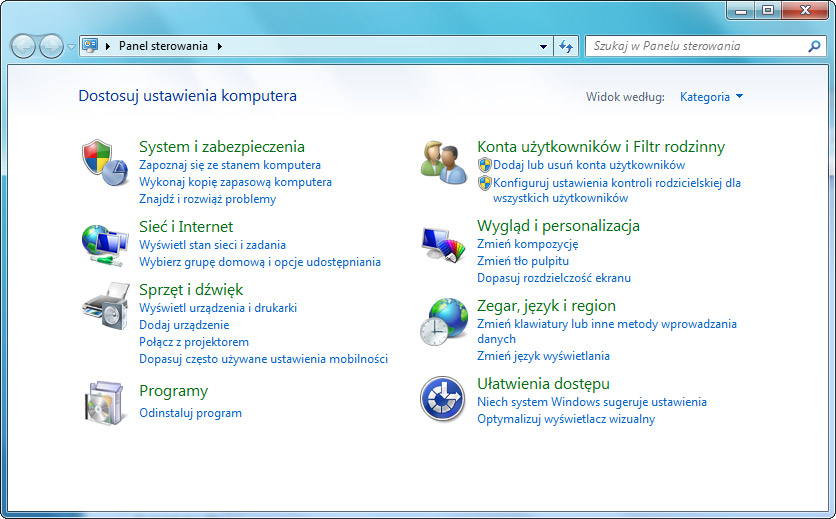Click Zmień język wyświetlania link
The image size is (836, 519).
[x=543, y=356]
